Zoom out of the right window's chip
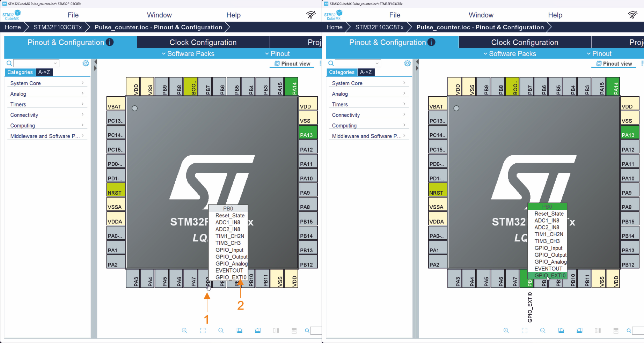The height and width of the screenshot is (343, 644). 543,330
